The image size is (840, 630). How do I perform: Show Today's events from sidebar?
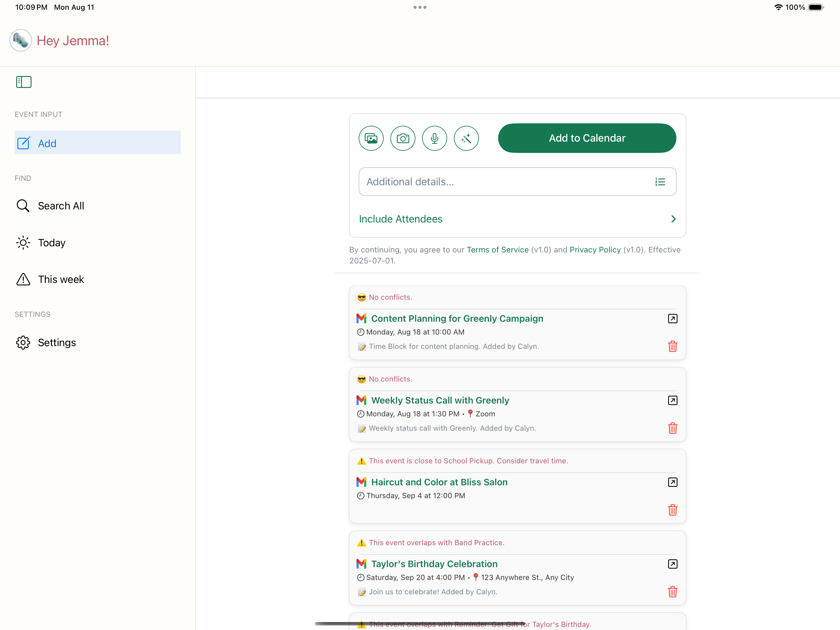tap(98, 243)
